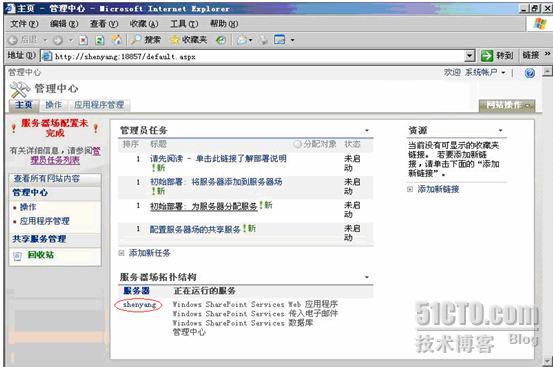Click the Mail icon in toolbar
Screen dimensions: 553x367
click(x=242, y=40)
